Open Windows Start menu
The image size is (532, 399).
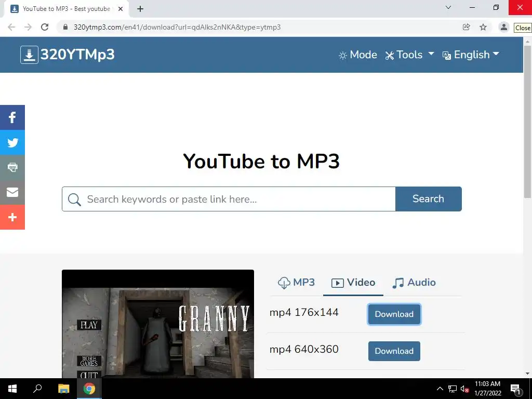(x=12, y=389)
